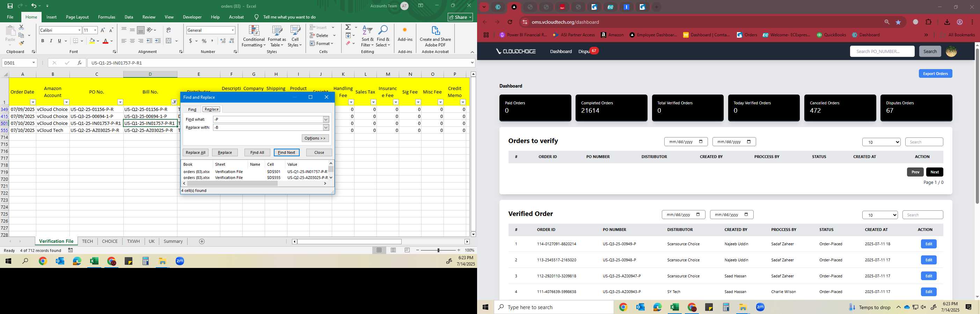Click the Increase Decimal icon

click(x=223, y=41)
